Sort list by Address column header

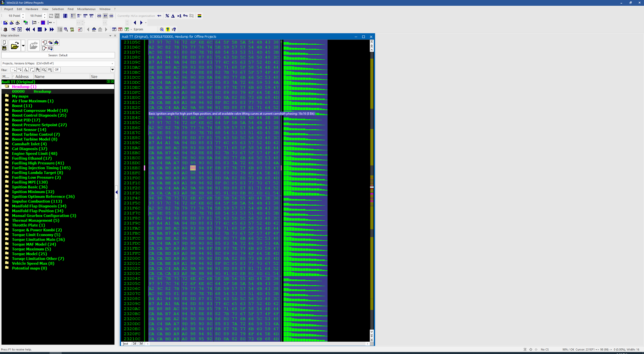[x=23, y=76]
